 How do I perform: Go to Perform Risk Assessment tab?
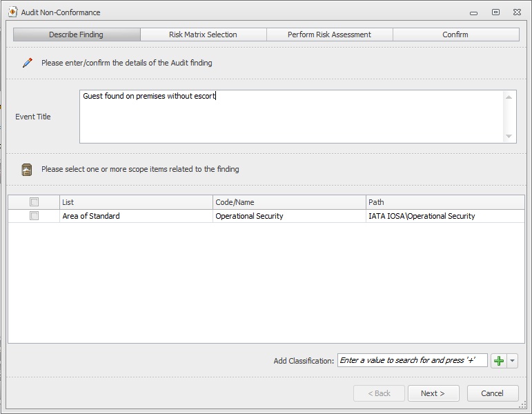coord(329,34)
